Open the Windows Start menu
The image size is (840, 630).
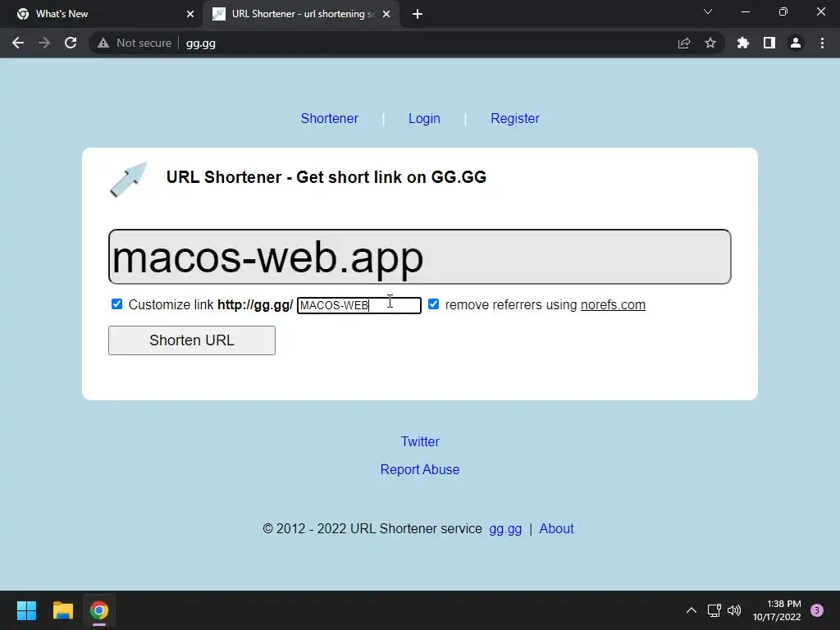(x=26, y=610)
